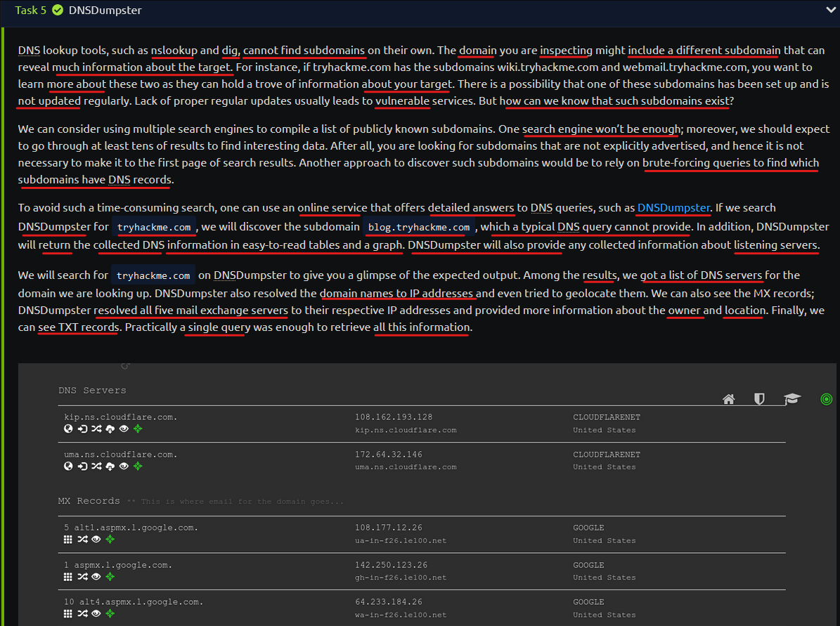The width and height of the screenshot is (840, 626).
Task: Click GOOGLE in the alt1.aspmx.l.google.com row
Action: pyautogui.click(x=588, y=528)
